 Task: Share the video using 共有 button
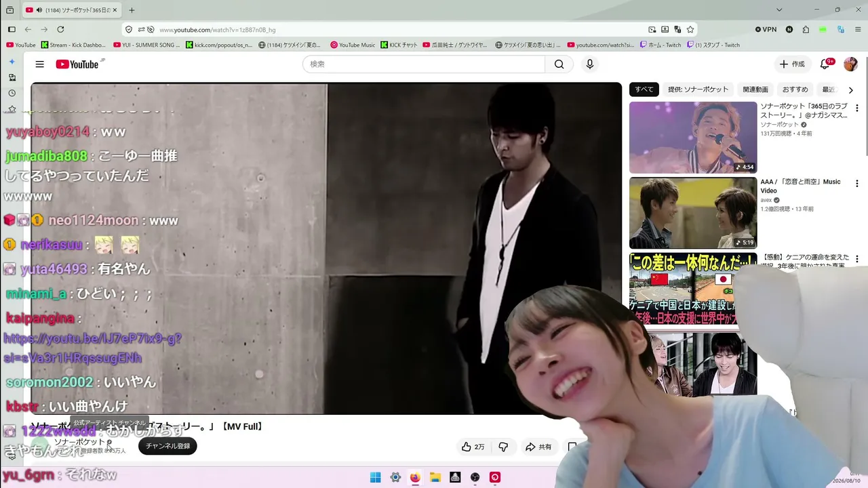pyautogui.click(x=538, y=447)
